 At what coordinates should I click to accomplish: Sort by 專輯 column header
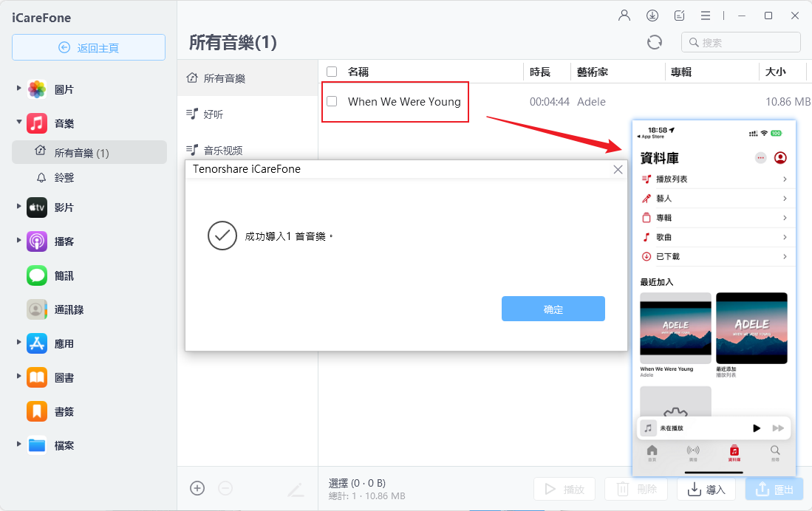(x=681, y=72)
